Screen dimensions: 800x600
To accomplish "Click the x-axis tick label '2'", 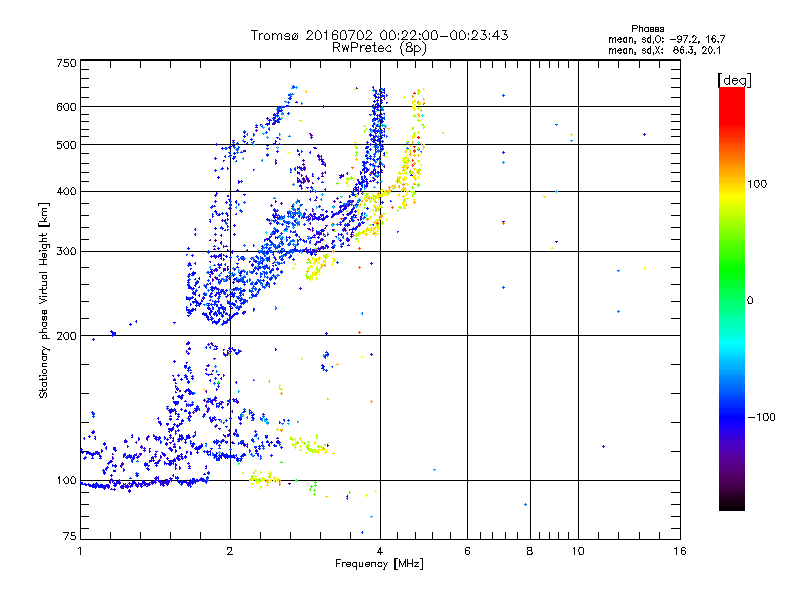I will tap(230, 551).
